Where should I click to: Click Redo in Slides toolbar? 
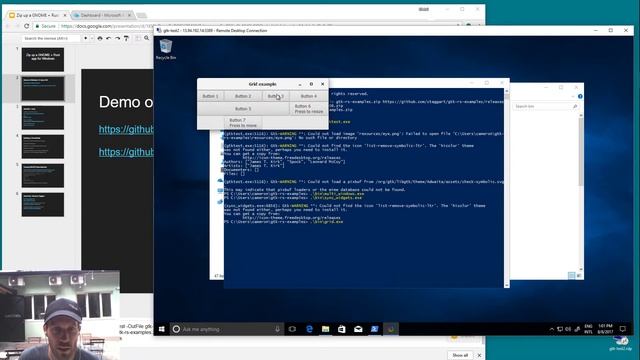click(117, 38)
